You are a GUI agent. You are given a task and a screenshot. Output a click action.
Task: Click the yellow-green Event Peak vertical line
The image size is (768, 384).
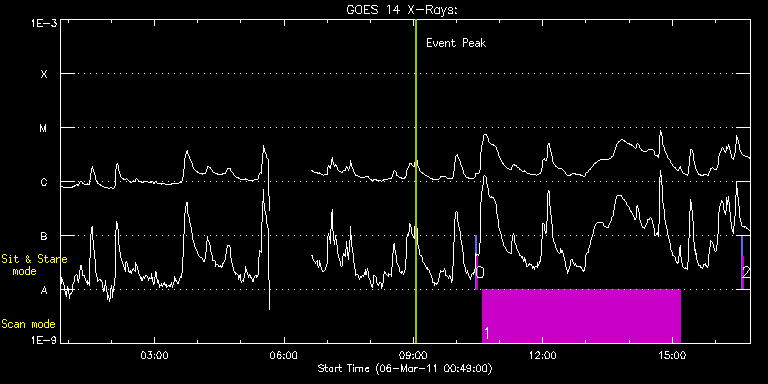(x=415, y=181)
